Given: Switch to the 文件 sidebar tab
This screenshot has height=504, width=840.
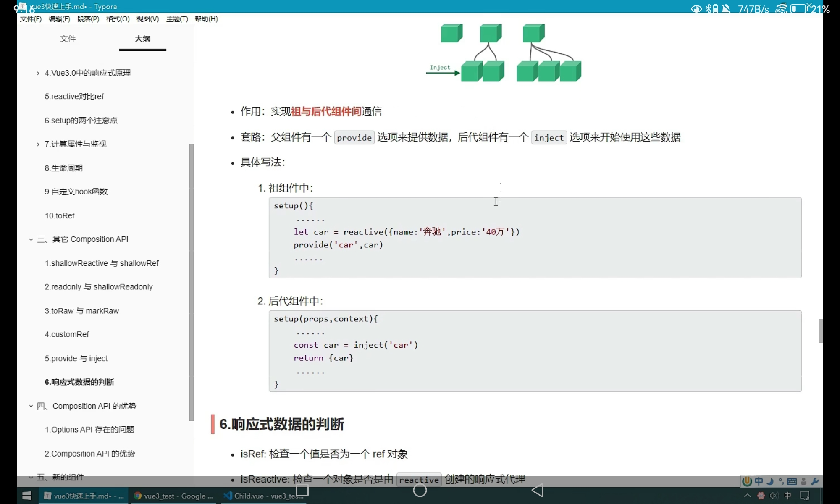Looking at the screenshot, I should 68,39.
